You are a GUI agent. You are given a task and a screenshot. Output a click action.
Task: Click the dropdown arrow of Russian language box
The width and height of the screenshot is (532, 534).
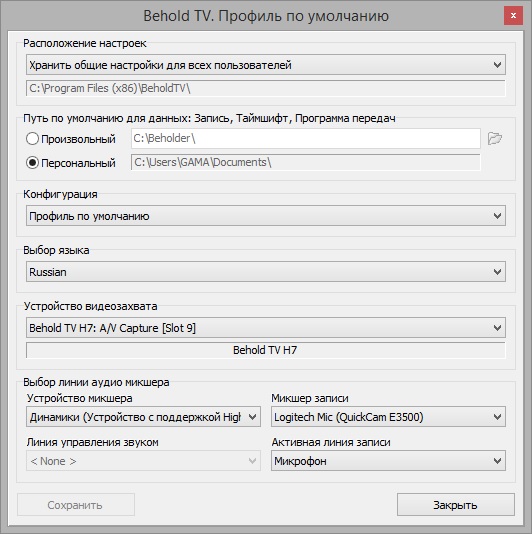click(497, 272)
